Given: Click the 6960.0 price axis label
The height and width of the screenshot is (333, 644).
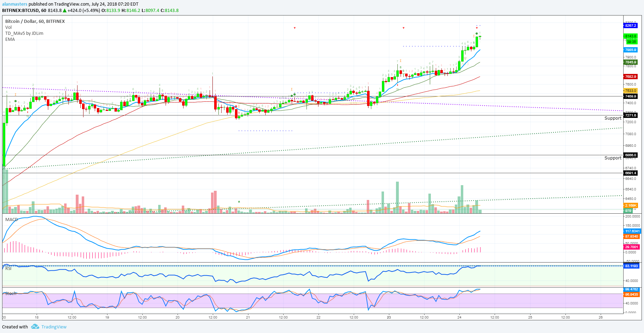Looking at the screenshot, I should click(x=630, y=145).
